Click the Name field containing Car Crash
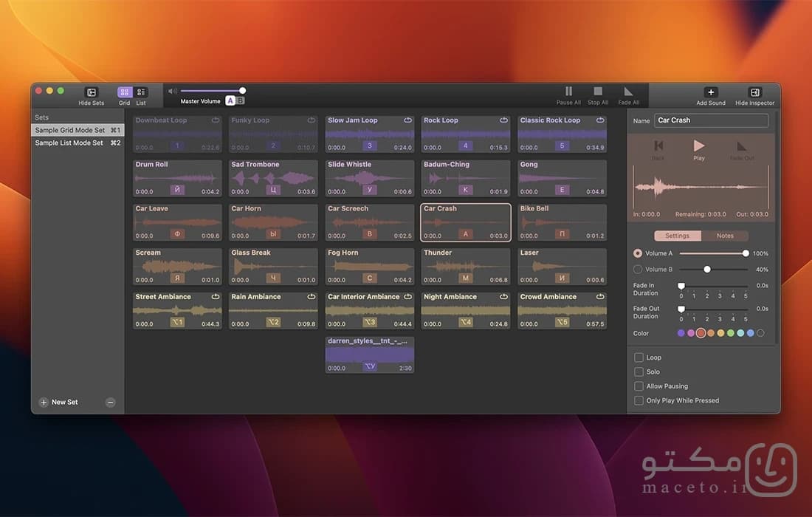Screen dimensions: 812x517 coord(711,120)
